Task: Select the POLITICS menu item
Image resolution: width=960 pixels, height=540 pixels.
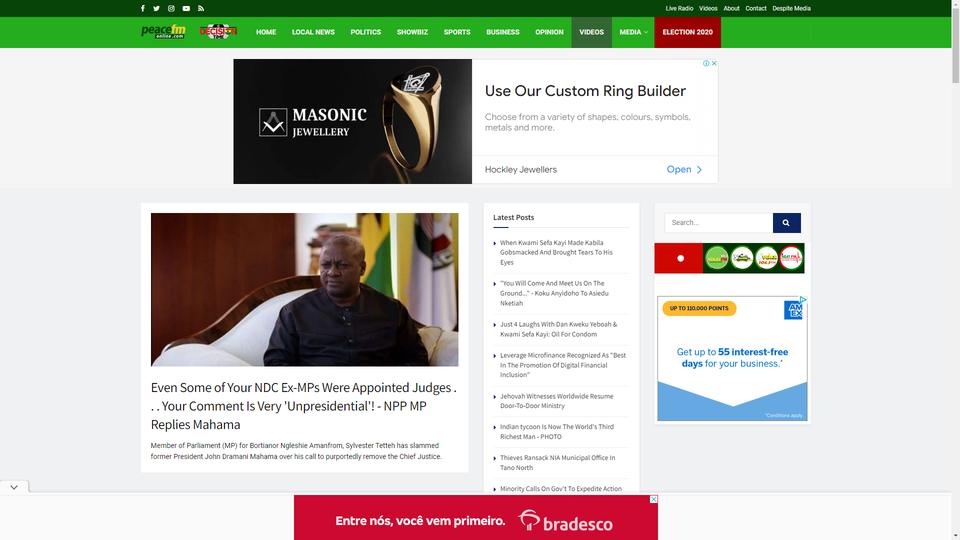Action: (x=366, y=32)
